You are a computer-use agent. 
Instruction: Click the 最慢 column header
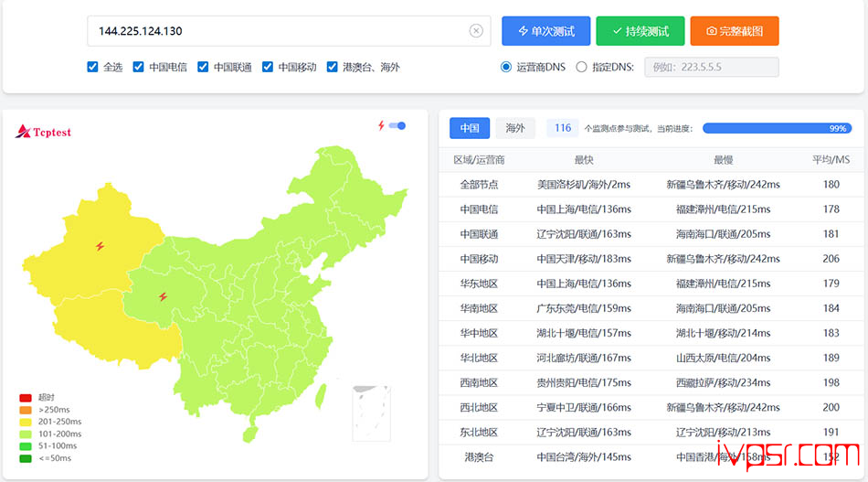coord(723,160)
